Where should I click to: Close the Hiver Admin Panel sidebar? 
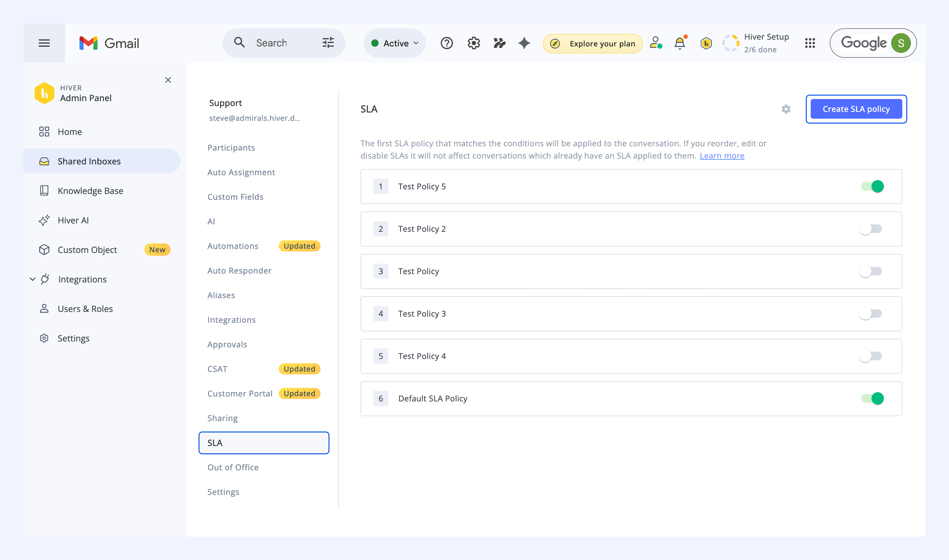click(x=168, y=80)
